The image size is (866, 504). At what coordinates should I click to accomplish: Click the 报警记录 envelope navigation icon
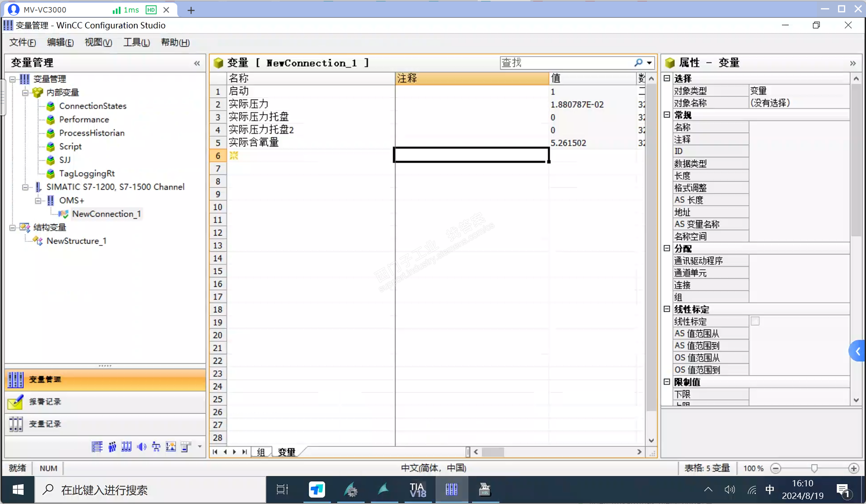point(16,402)
